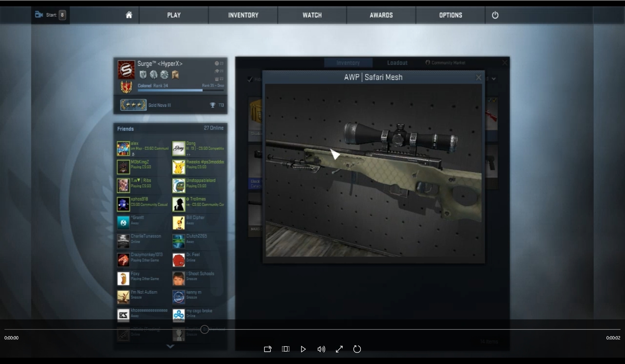Viewport: 625px width, 364px height.
Task: Open the AWARDS menu
Action: [x=381, y=15]
